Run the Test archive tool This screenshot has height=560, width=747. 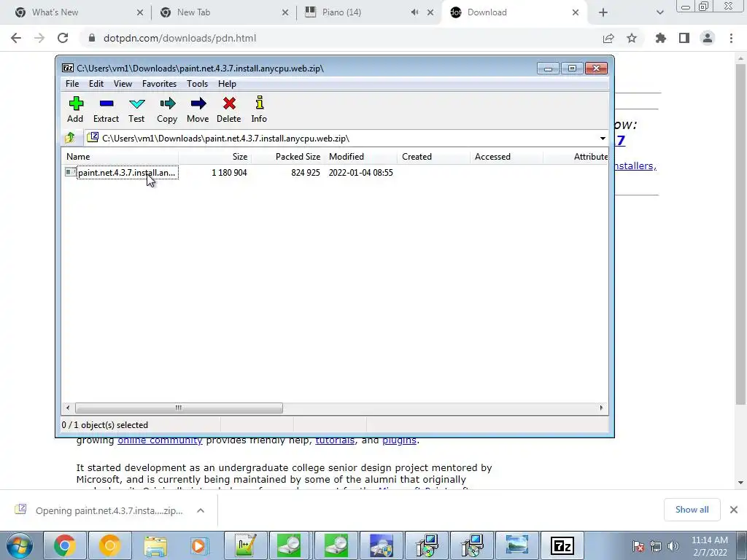[x=136, y=109]
